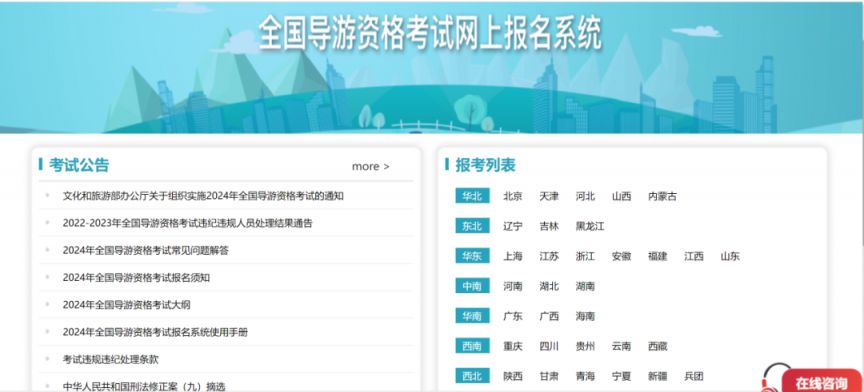The height and width of the screenshot is (392, 864).
Task: Click the 全国导游资格考试网上报名系统 banner title
Action: 430,33
